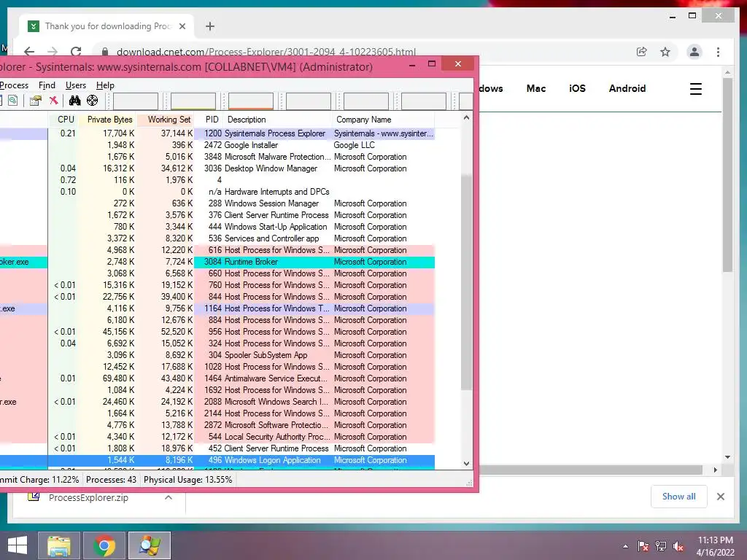
Task: Click Process Explorer list scroll up arrow
Action: pyautogui.click(x=466, y=117)
